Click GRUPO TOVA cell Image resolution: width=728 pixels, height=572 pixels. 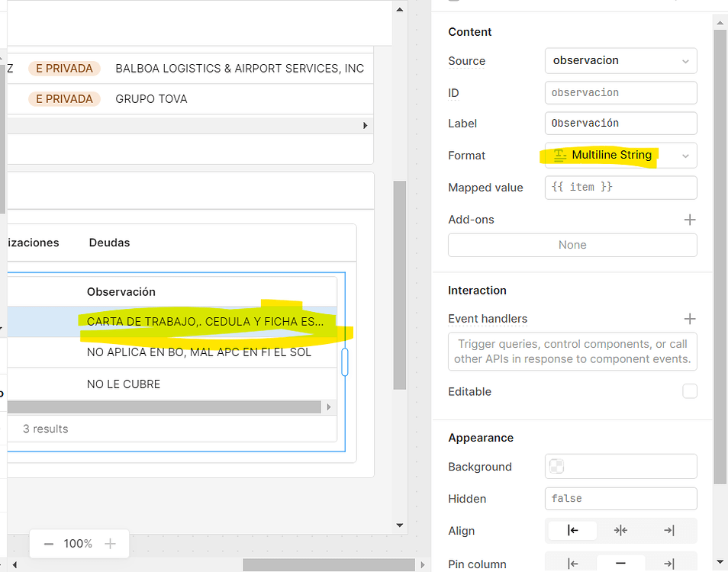[151, 99]
